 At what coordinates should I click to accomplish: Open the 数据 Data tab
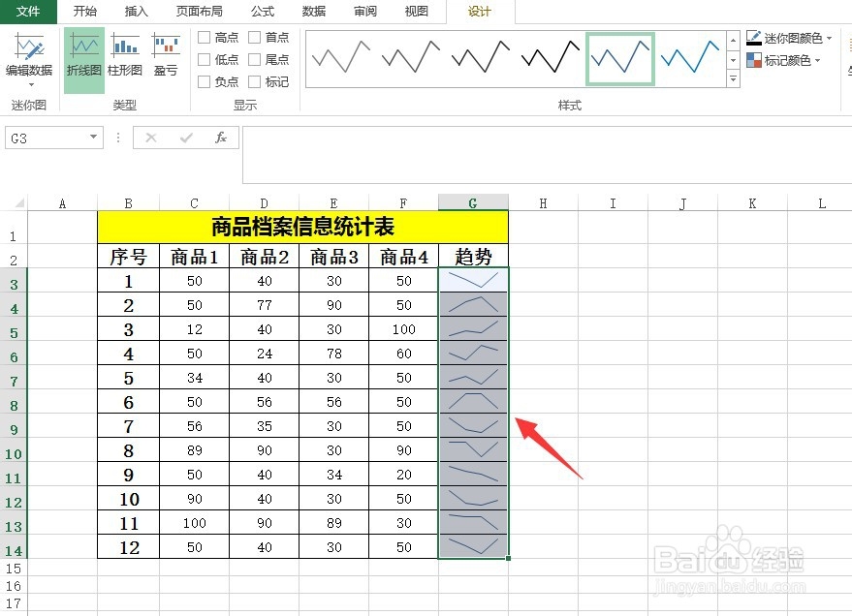[x=313, y=12]
